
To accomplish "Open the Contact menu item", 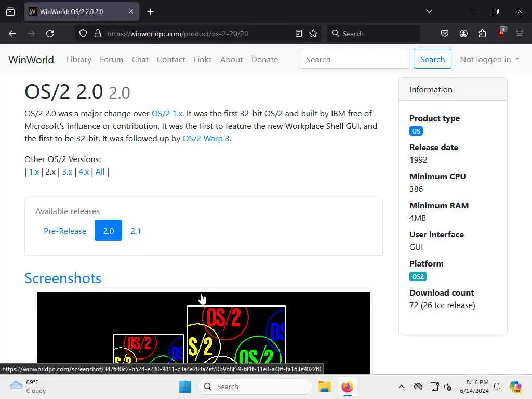I will click(x=171, y=59).
